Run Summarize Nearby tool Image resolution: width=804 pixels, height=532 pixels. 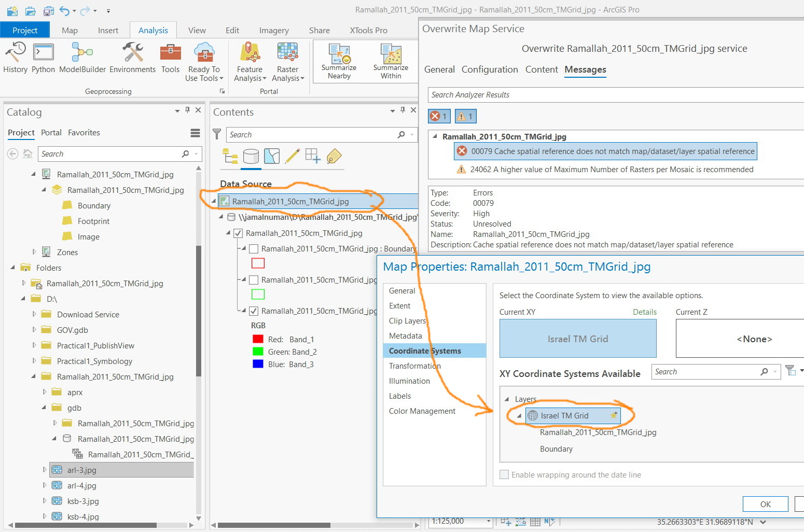[x=339, y=61]
